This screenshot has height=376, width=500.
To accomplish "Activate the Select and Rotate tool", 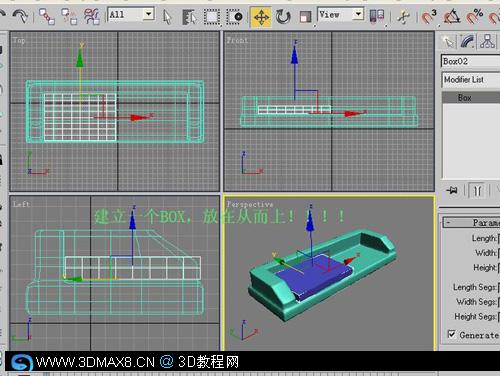I will 283,16.
